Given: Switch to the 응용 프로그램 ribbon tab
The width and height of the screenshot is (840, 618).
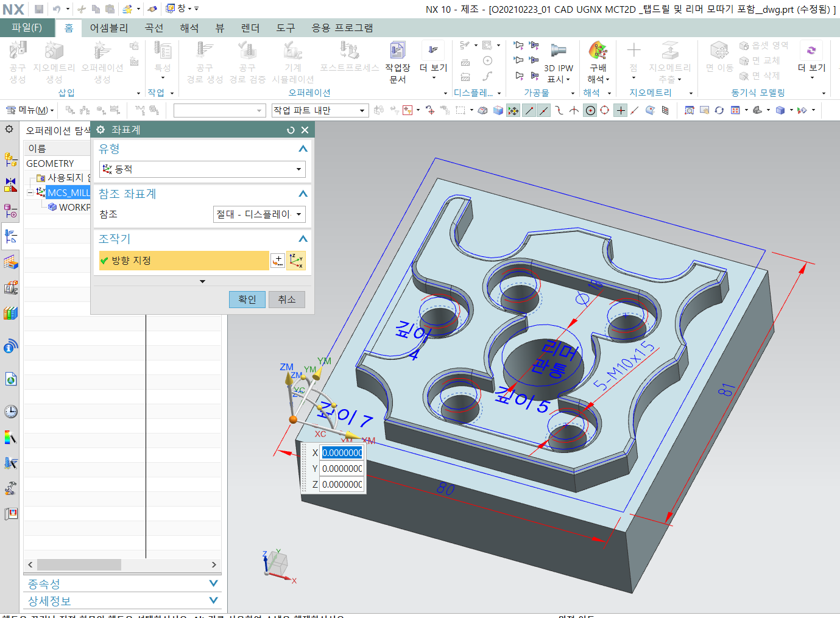Looking at the screenshot, I should click(342, 28).
